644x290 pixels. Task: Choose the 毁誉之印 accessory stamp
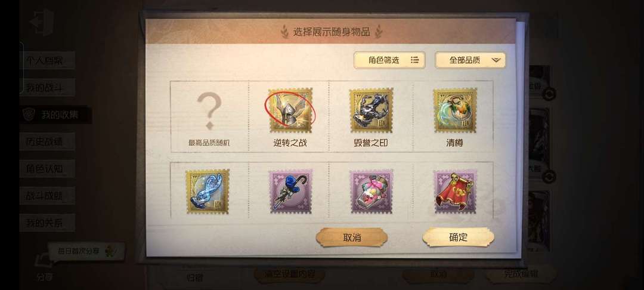371,110
